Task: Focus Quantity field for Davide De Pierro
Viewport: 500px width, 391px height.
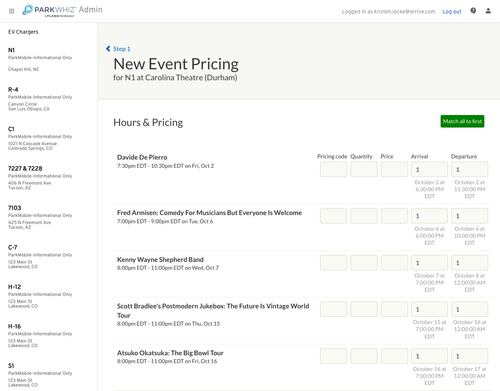Action: [x=364, y=169]
